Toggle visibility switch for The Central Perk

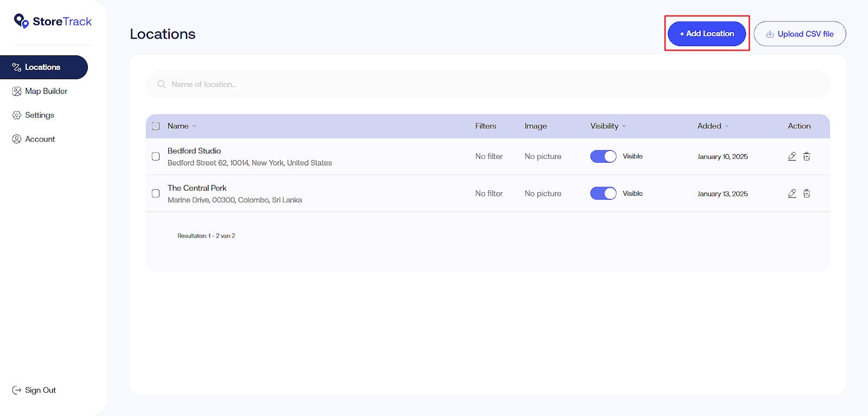[x=603, y=194]
